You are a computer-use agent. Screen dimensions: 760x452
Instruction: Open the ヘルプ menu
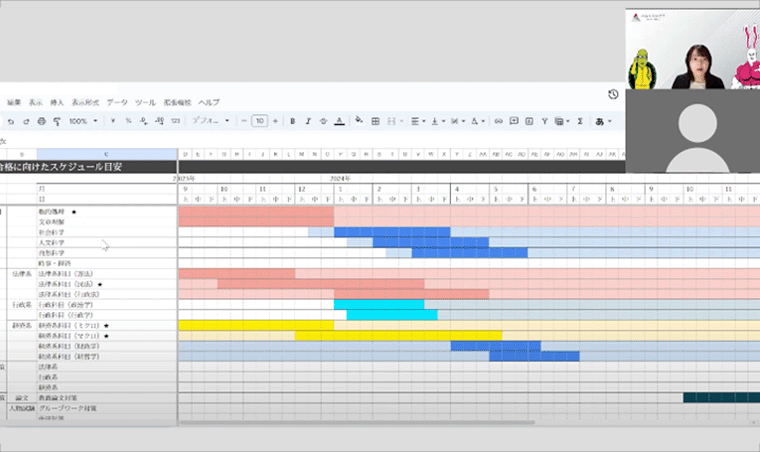(x=208, y=102)
